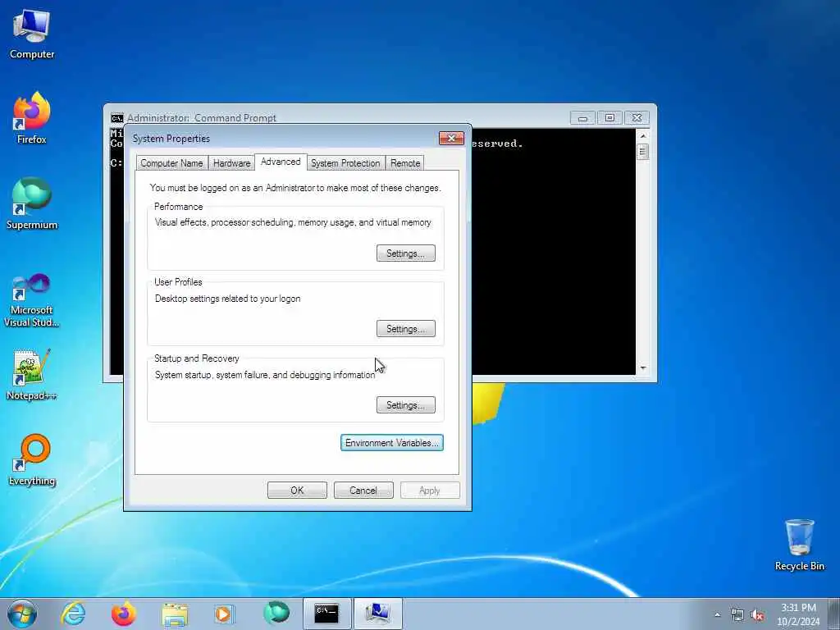Screen dimensions: 840x630
Task: Click 'Desktop settings related to your logon'
Action: (228, 299)
